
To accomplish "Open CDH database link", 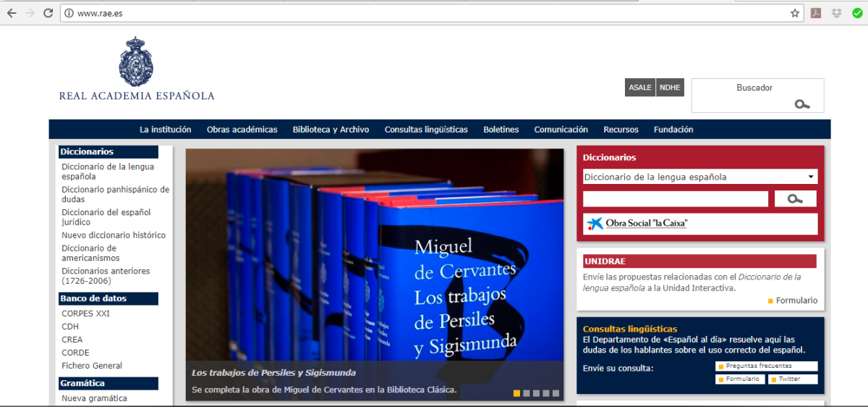I will (70, 327).
